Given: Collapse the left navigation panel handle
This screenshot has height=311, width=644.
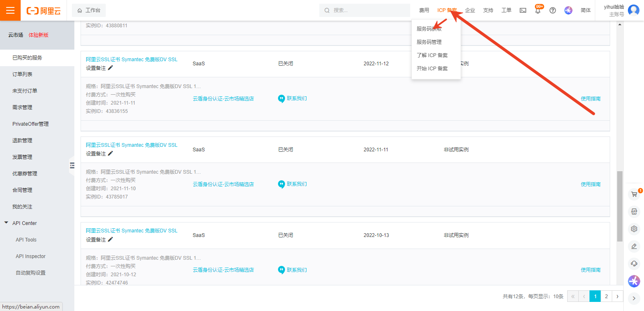Looking at the screenshot, I should (x=72, y=165).
